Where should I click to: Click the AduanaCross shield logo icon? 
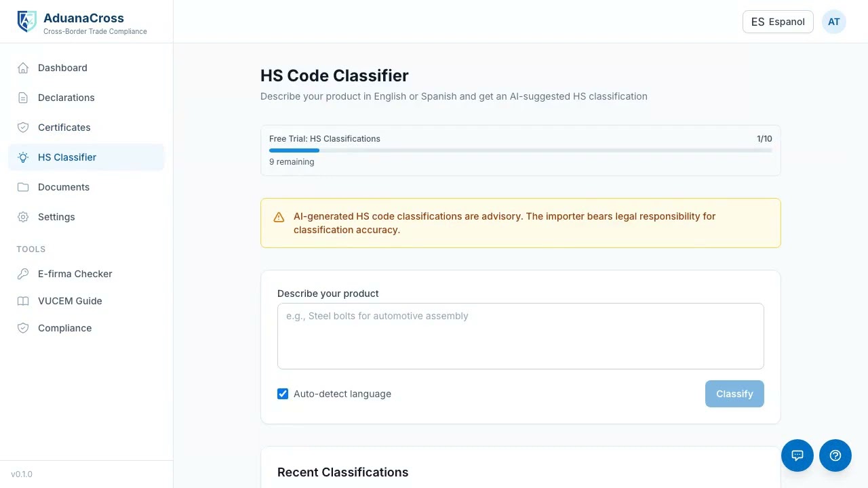(x=26, y=22)
